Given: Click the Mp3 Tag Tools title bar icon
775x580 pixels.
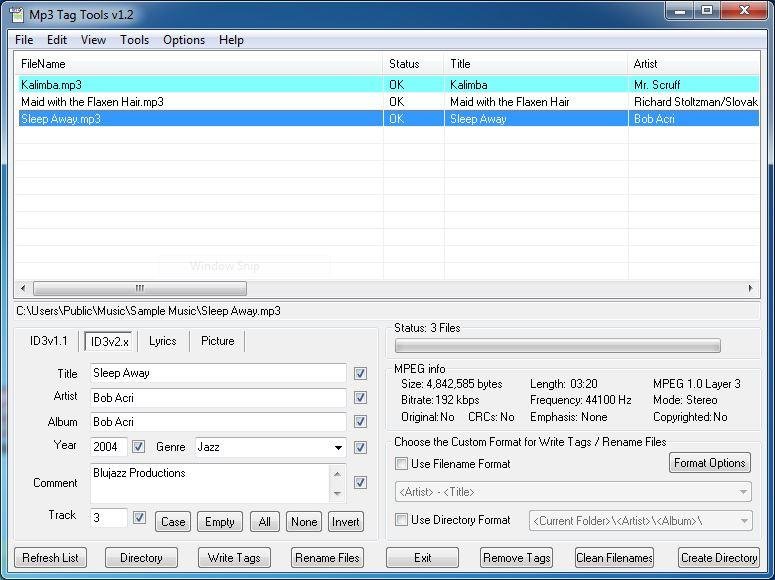Looking at the screenshot, I should pos(17,15).
